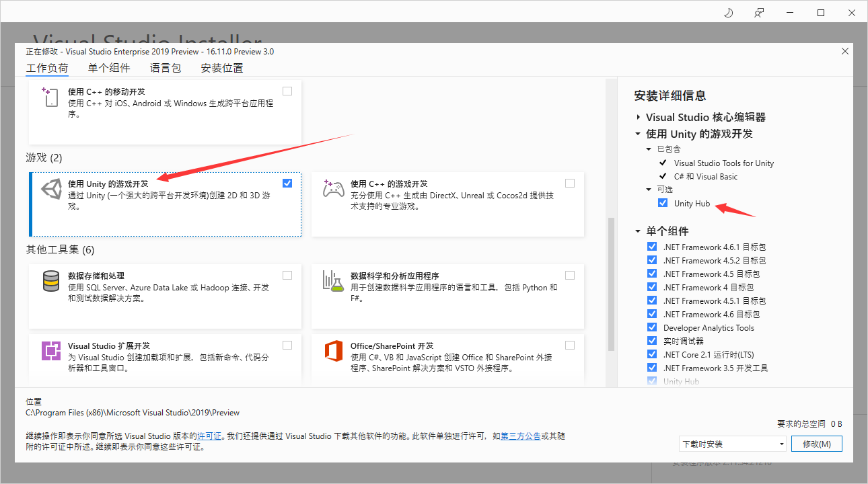868x484 pixels.
Task: Open the 许可证 link
Action: pos(209,436)
